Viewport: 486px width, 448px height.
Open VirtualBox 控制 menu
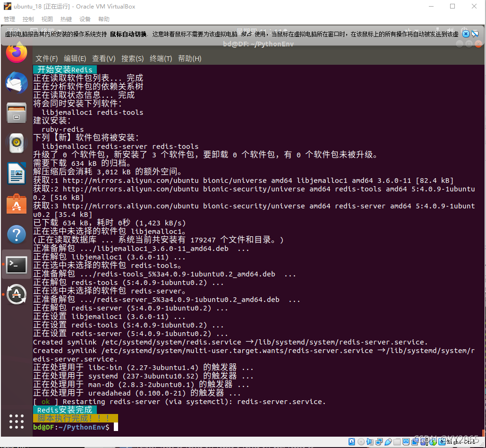click(28, 19)
